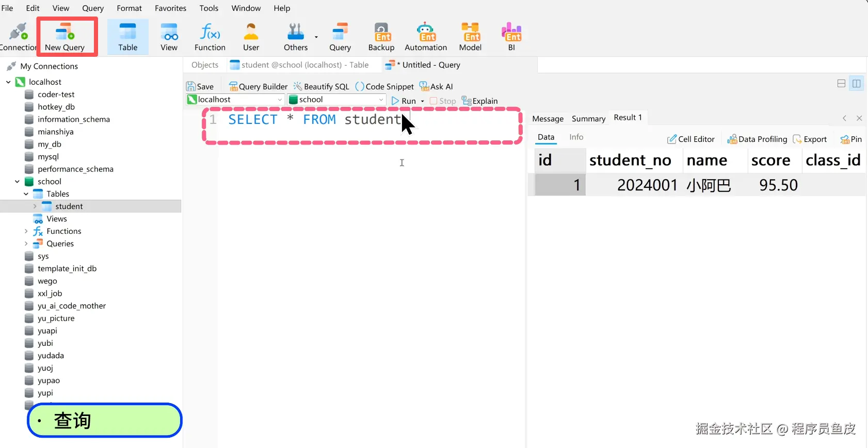The width and height of the screenshot is (868, 448).
Task: Open the Function toolbar icon
Action: coord(210,37)
